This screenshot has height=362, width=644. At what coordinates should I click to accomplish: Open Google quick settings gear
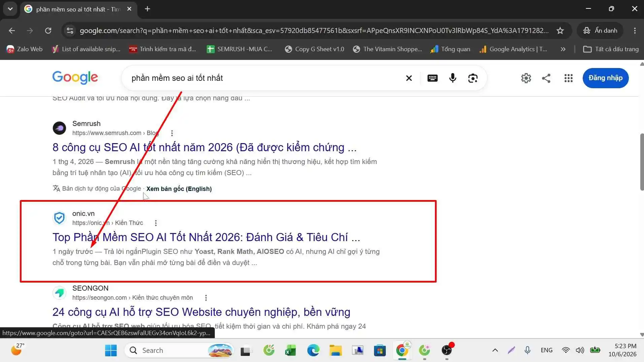526,78
